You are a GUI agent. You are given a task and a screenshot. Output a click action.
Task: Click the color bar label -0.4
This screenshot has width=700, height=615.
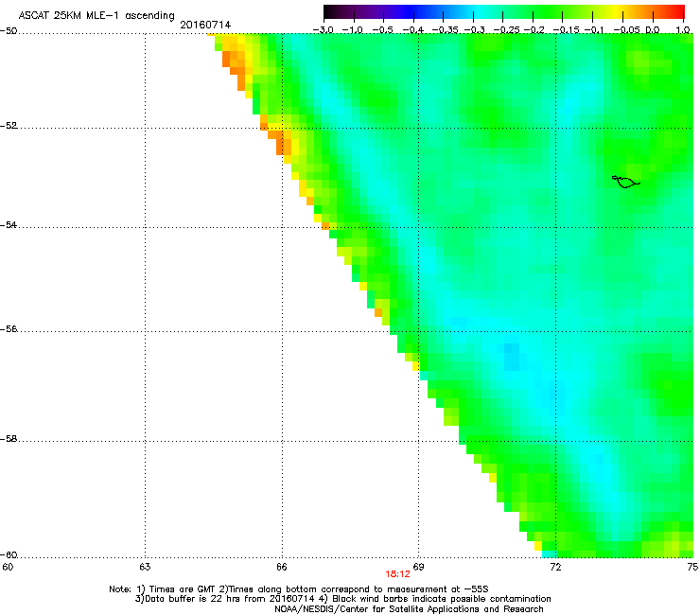(413, 30)
